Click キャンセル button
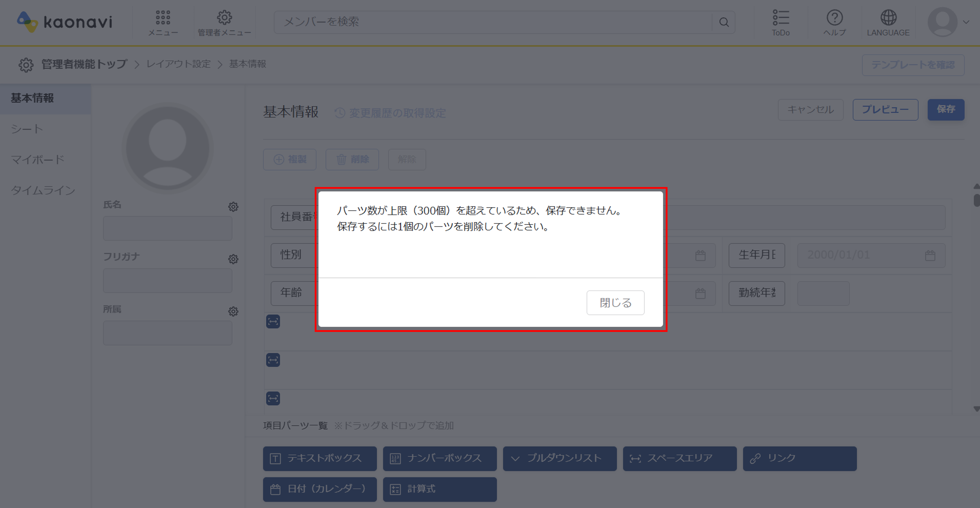The image size is (980, 508). (810, 110)
